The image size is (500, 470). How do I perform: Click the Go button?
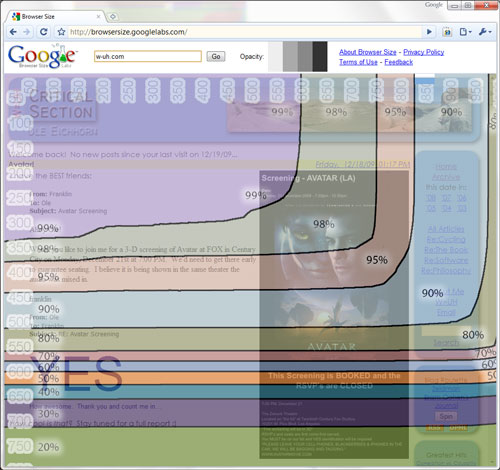pyautogui.click(x=216, y=56)
